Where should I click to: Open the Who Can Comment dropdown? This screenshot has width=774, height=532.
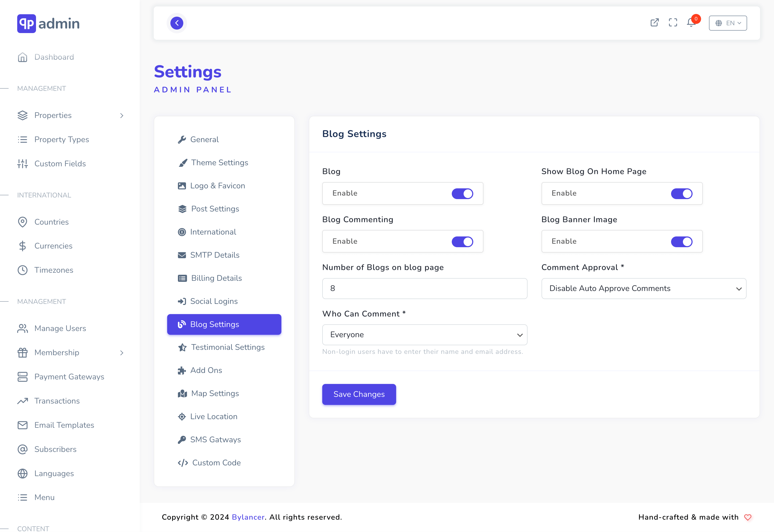[x=424, y=335]
